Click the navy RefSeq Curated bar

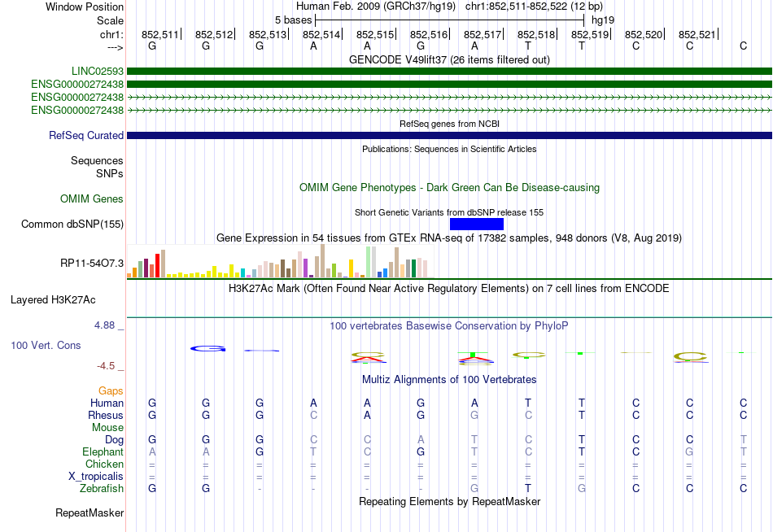pyautogui.click(x=449, y=136)
